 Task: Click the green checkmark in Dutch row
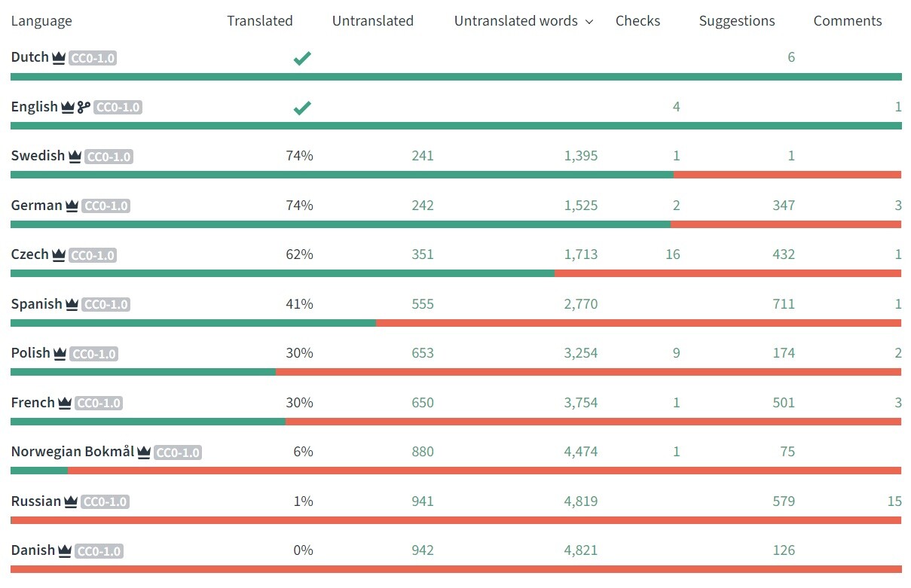tap(302, 58)
